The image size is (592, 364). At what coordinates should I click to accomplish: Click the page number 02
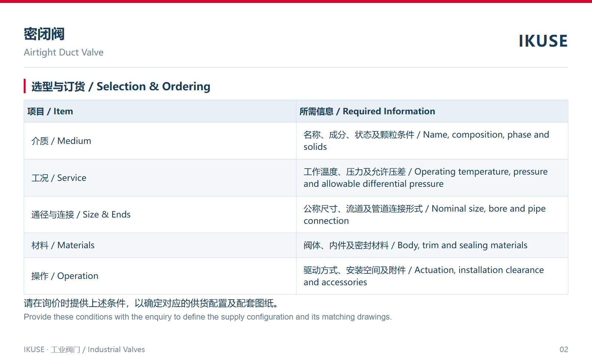tap(564, 350)
